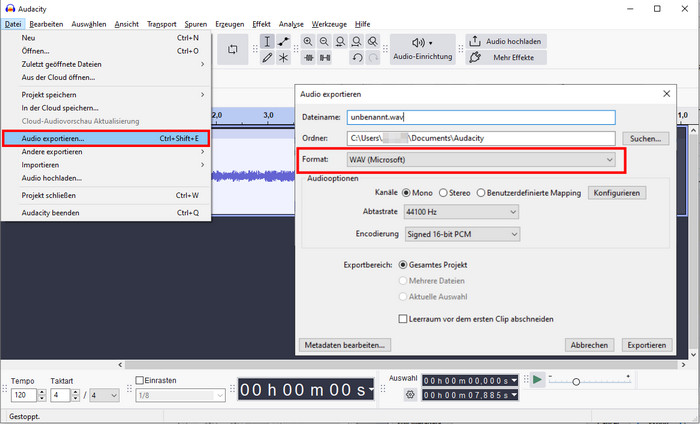Open Audio-Einrichtung speaker button
The width and height of the screenshot is (700, 424).
tap(422, 49)
